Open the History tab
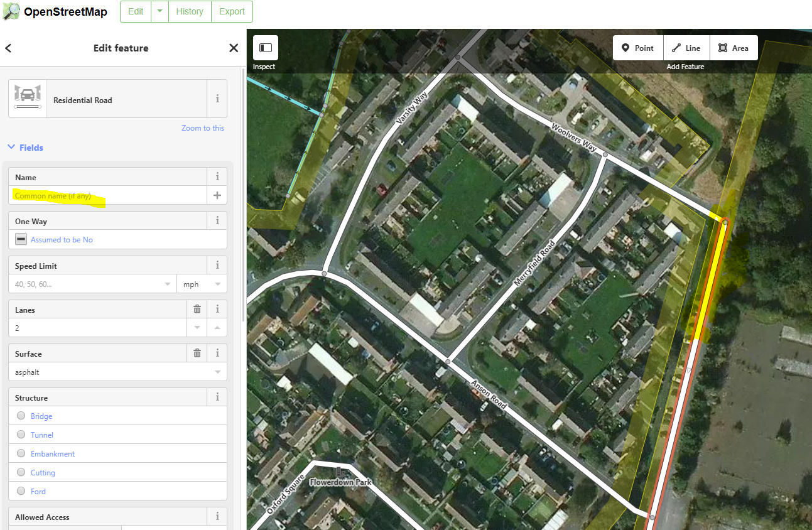 pyautogui.click(x=190, y=11)
